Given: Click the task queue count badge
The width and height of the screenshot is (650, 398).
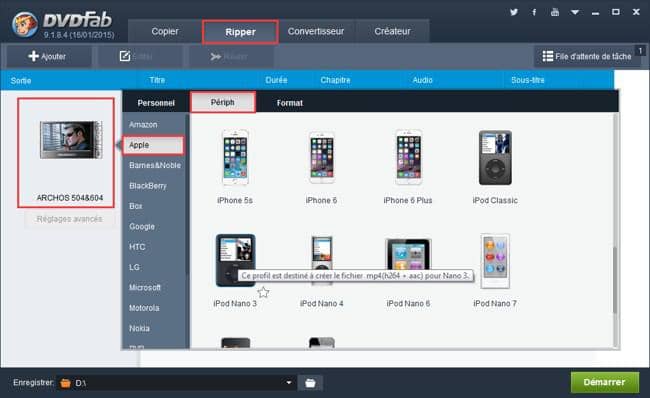Looking at the screenshot, I should point(640,51).
